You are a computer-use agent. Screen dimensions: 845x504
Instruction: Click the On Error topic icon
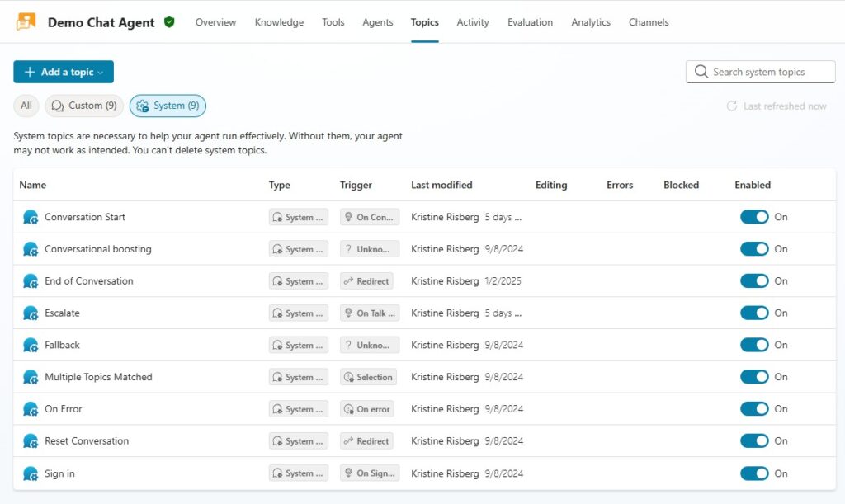coord(31,409)
